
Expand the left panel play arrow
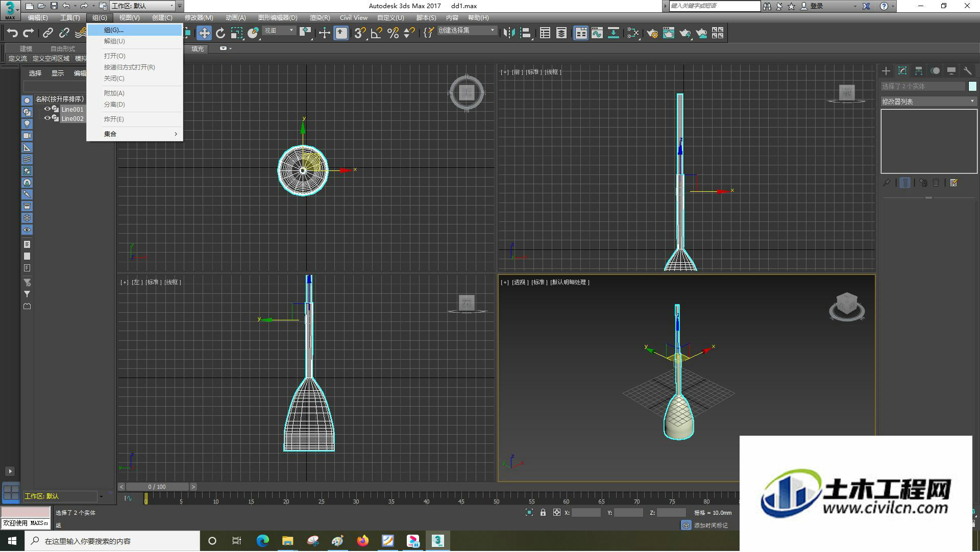pos(10,471)
